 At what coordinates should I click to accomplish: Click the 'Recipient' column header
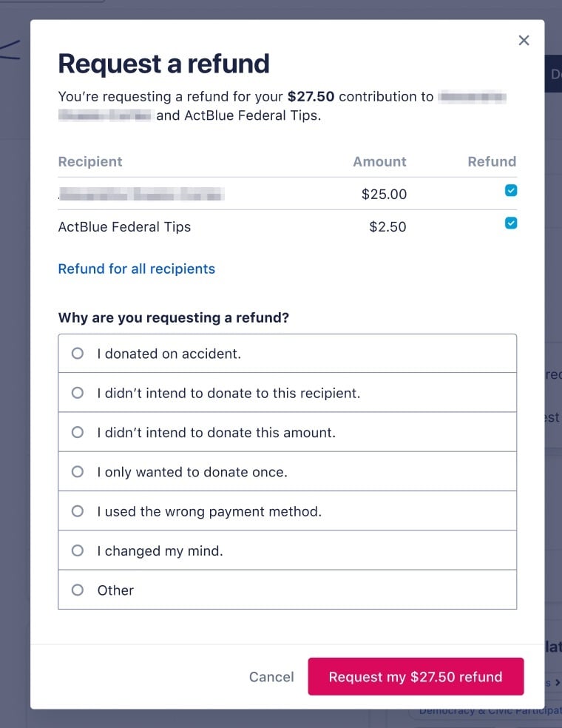pyautogui.click(x=90, y=162)
